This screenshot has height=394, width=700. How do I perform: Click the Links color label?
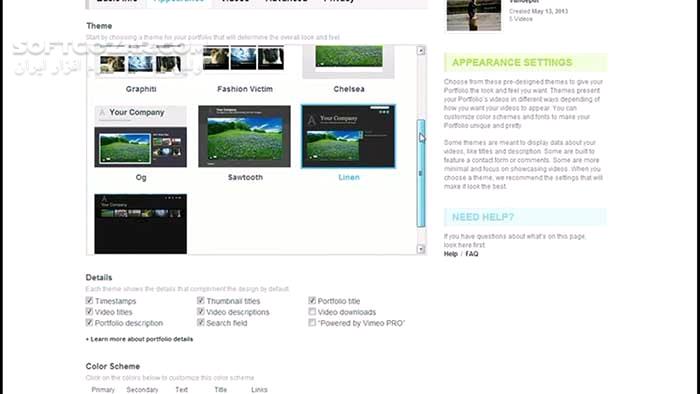[x=259, y=390]
